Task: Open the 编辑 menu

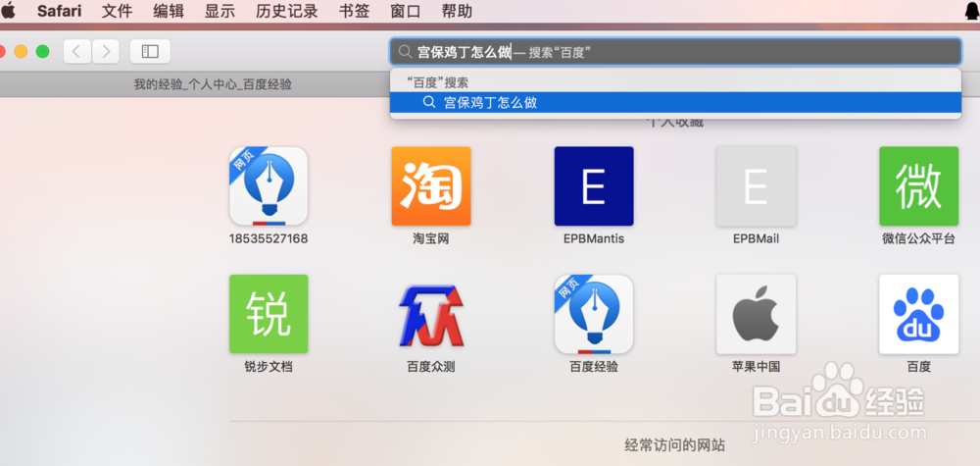Action: 169,11
